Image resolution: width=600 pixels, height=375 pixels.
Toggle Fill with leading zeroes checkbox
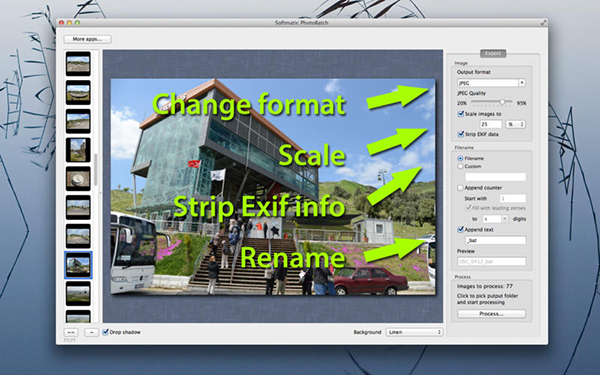tap(468, 208)
